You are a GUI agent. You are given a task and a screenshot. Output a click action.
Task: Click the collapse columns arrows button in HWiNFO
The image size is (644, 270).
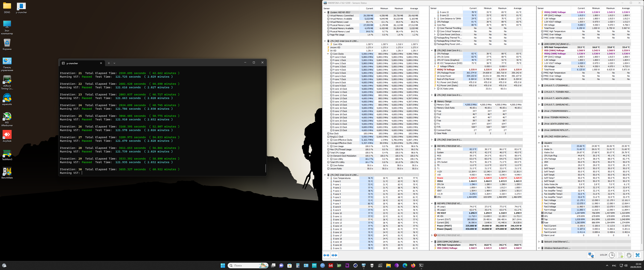pyautogui.click(x=334, y=255)
